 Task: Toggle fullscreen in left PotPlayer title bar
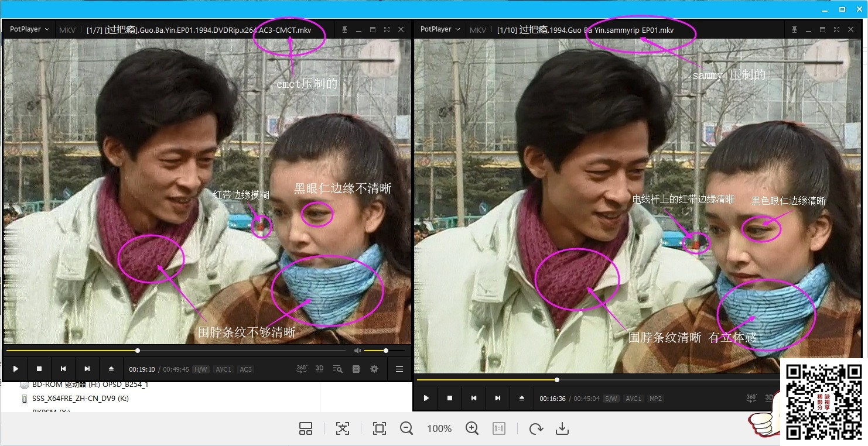[387, 29]
